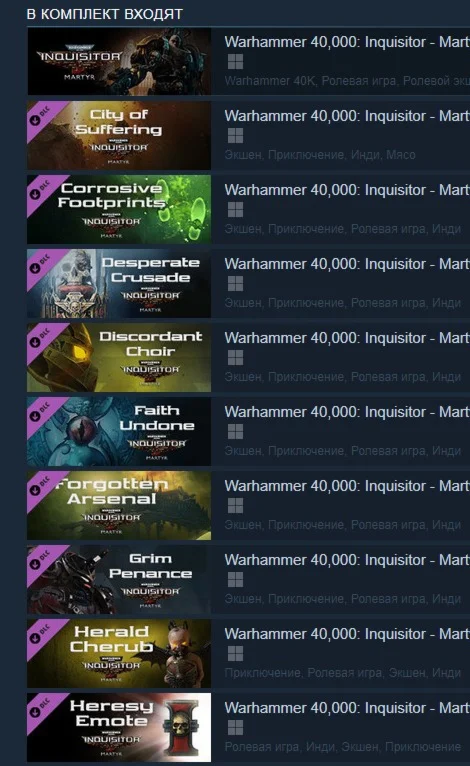470x766 pixels.
Task: Click Windows icon in Desperate Crusade row
Action: [235, 284]
